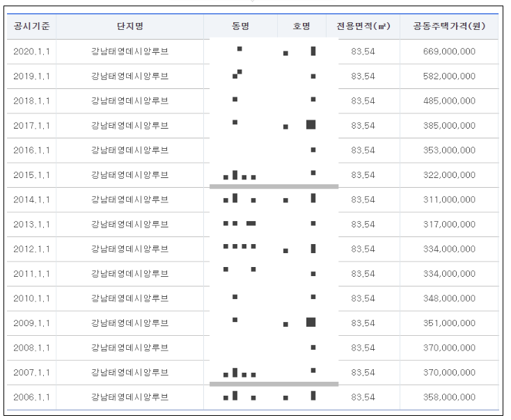
Task: Select the 2011.1.1 date cell
Action: [x=31, y=274]
